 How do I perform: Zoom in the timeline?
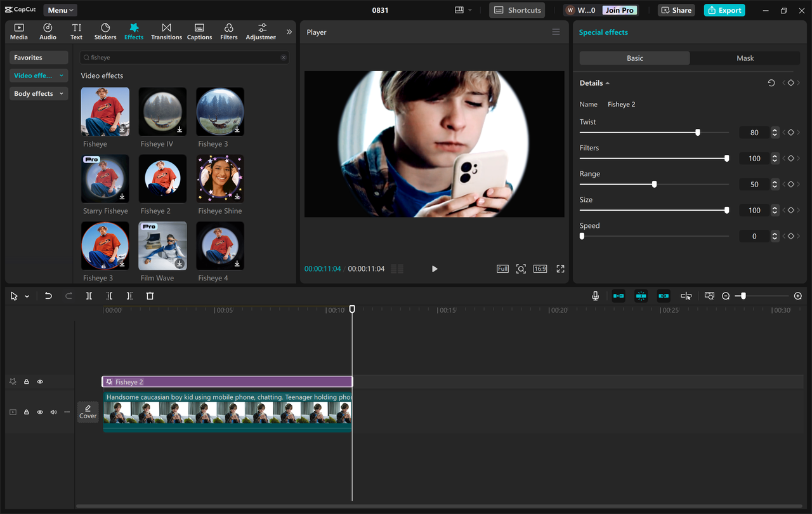click(798, 296)
